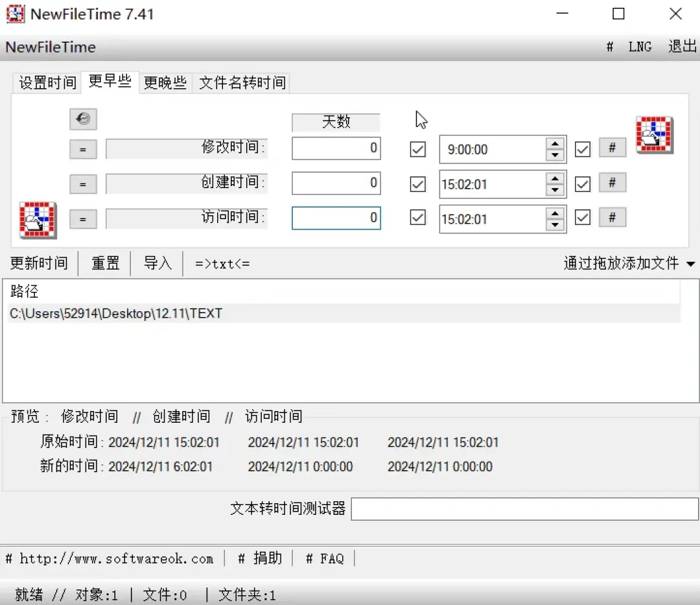This screenshot has width=700, height=605.
Task: Decrease the 修改时间 time with down arrow
Action: click(555, 155)
